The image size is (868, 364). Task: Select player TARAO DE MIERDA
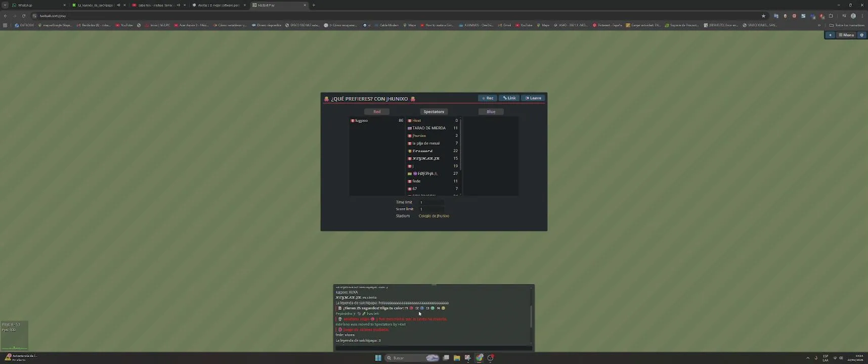(x=432, y=128)
